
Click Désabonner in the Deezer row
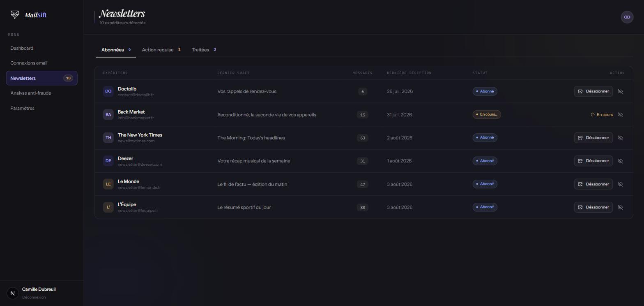click(x=593, y=161)
